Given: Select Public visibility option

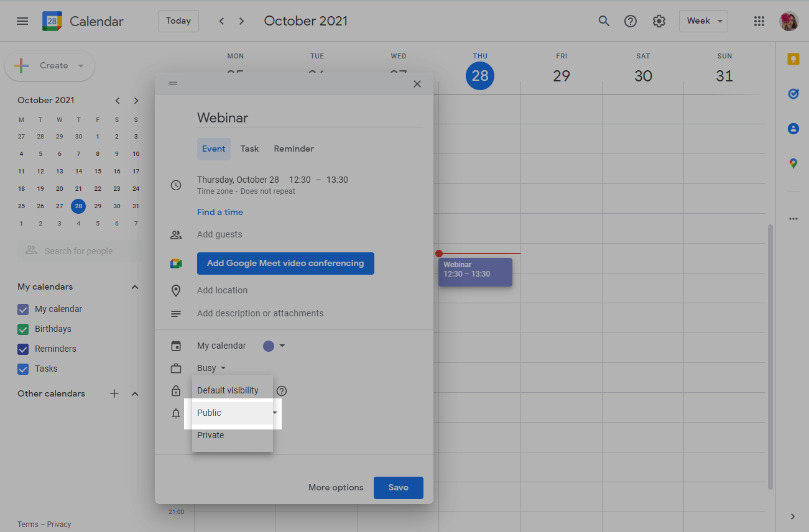Looking at the screenshot, I should click(210, 413).
